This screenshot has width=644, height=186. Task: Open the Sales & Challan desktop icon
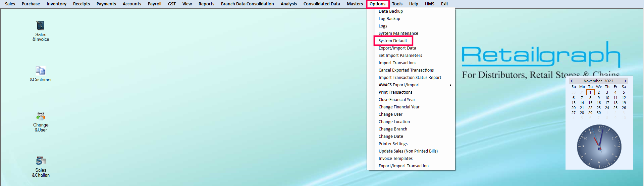[x=41, y=167]
